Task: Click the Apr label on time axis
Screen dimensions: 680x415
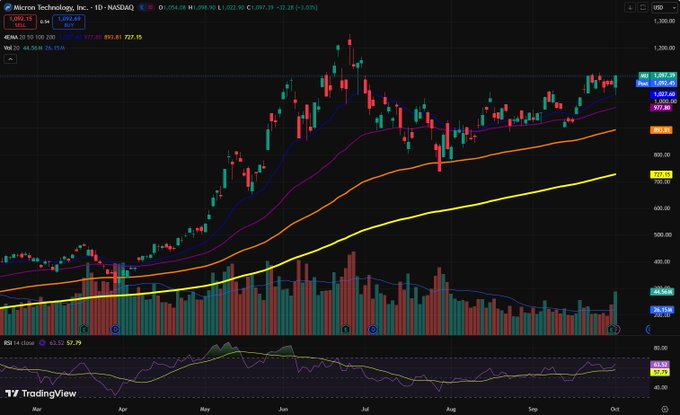Action: pos(123,409)
